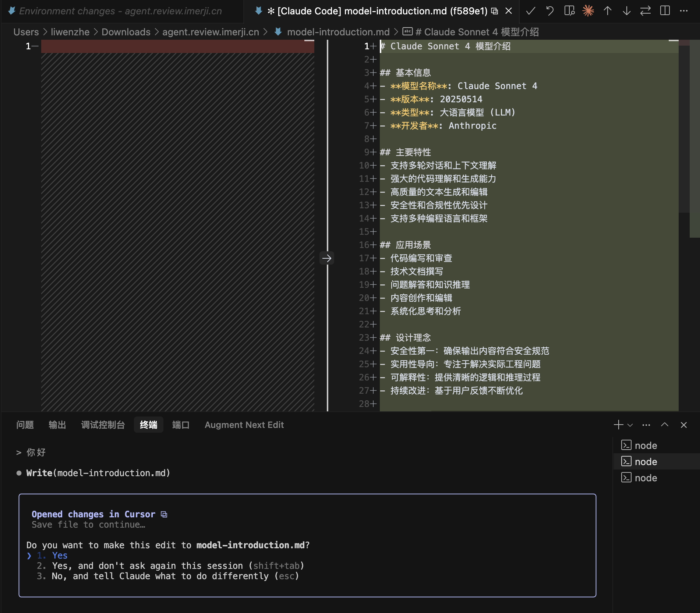The width and height of the screenshot is (700, 613).
Task: Expand the model-introduction.md breadcrumb item
Action: [338, 32]
